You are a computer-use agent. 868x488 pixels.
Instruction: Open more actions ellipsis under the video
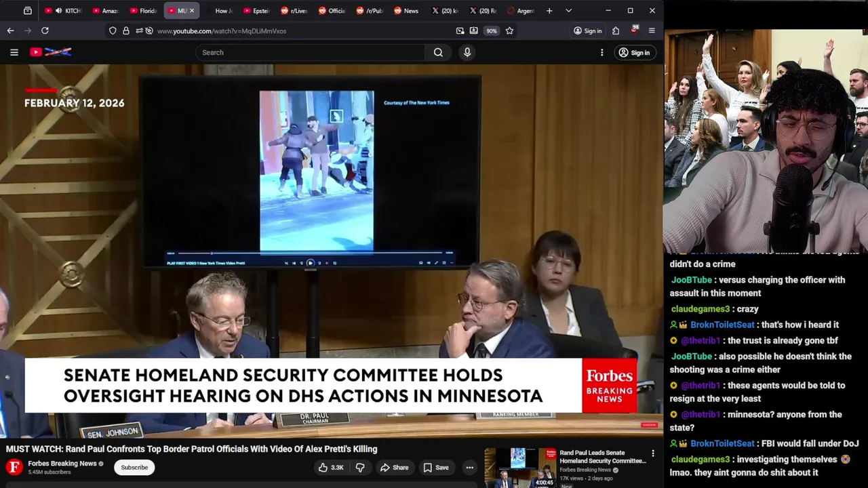pos(469,467)
